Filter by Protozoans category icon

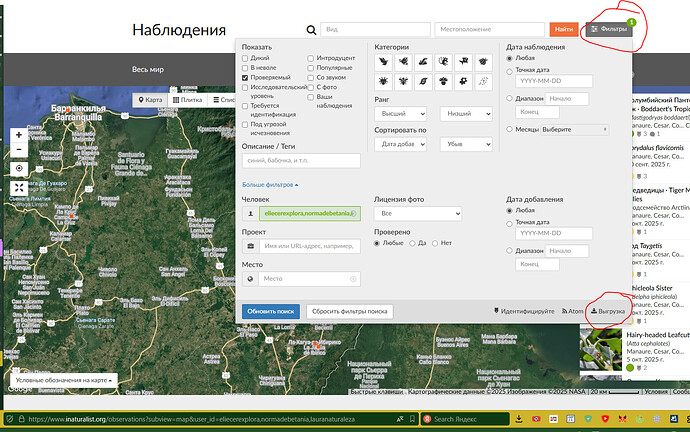tap(463, 82)
